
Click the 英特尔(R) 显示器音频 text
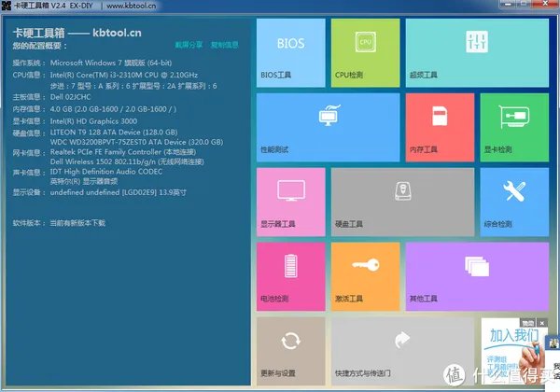pos(84,181)
